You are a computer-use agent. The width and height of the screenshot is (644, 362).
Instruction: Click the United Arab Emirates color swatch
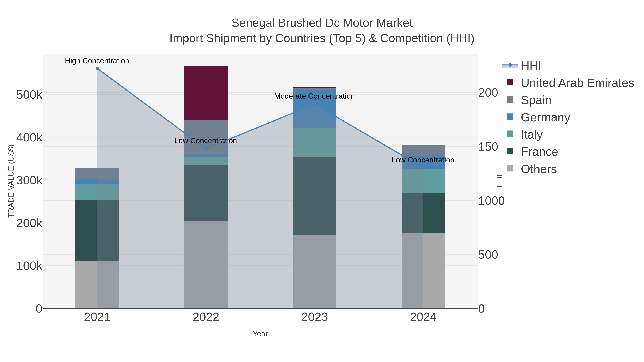point(510,82)
